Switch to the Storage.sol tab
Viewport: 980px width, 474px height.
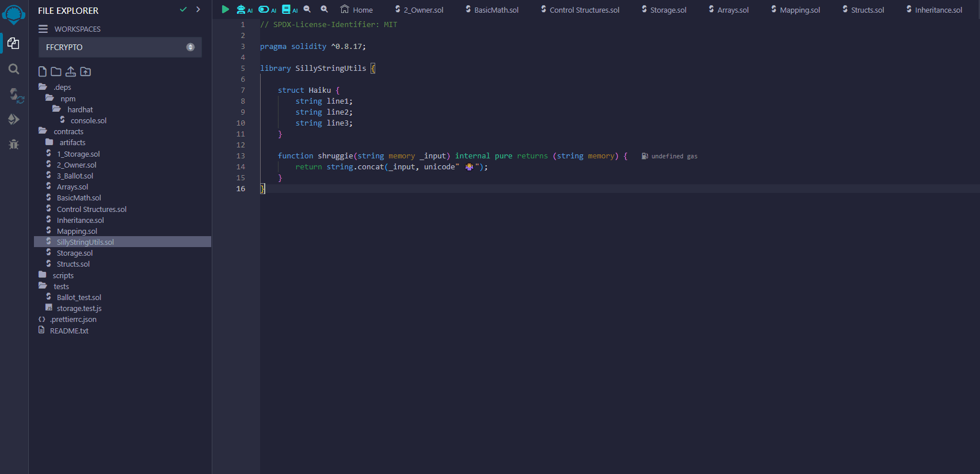point(664,10)
